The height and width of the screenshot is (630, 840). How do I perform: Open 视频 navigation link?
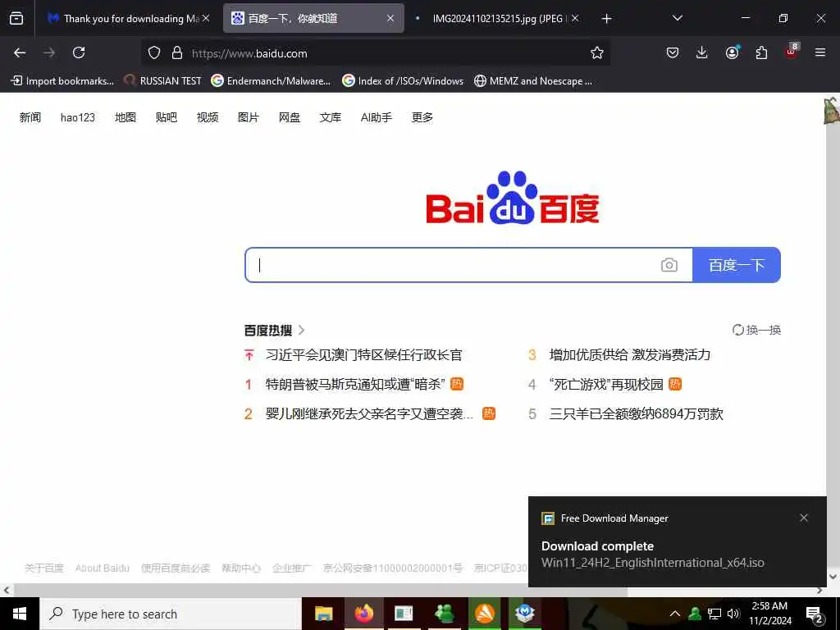[x=208, y=117]
